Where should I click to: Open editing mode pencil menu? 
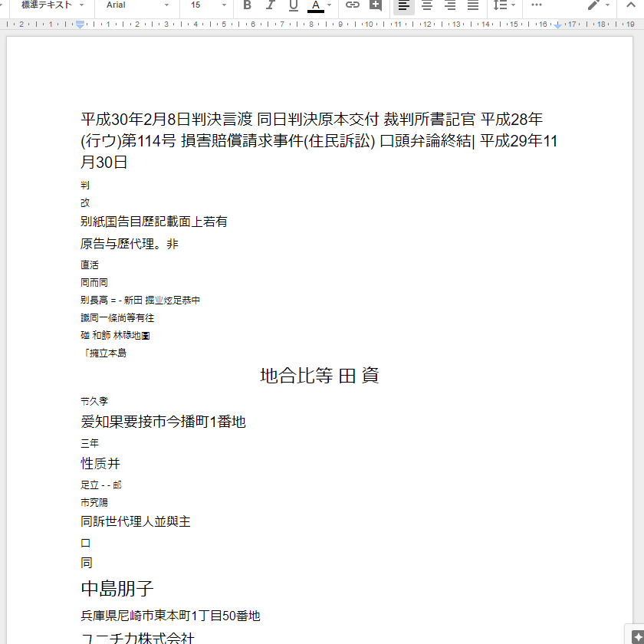(x=598, y=5)
